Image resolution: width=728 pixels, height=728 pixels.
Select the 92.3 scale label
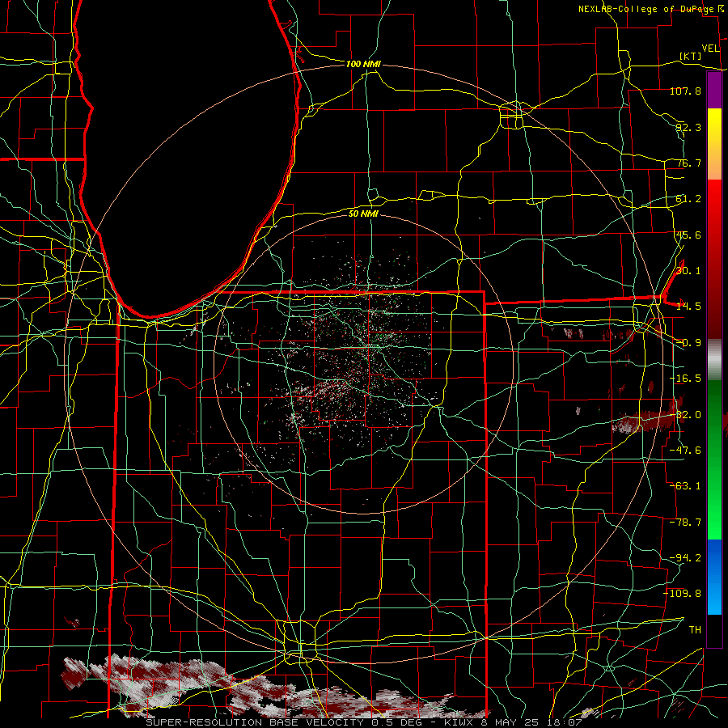pos(688,127)
